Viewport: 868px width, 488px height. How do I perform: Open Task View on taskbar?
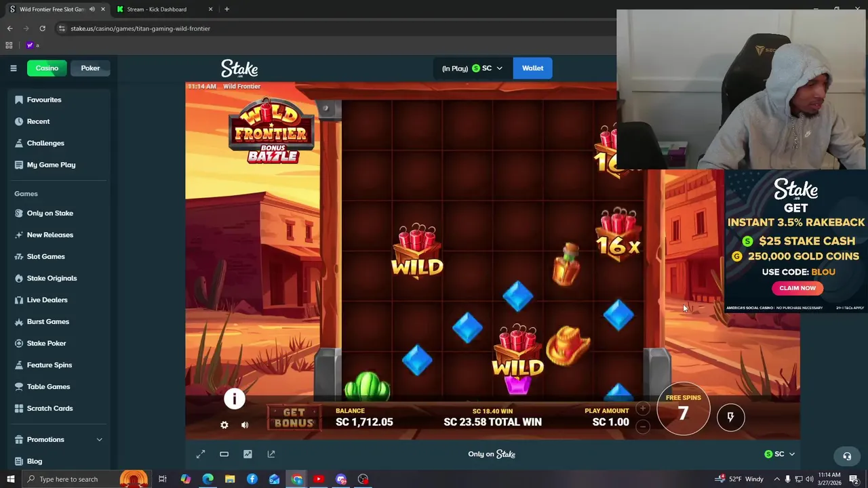pos(163,479)
